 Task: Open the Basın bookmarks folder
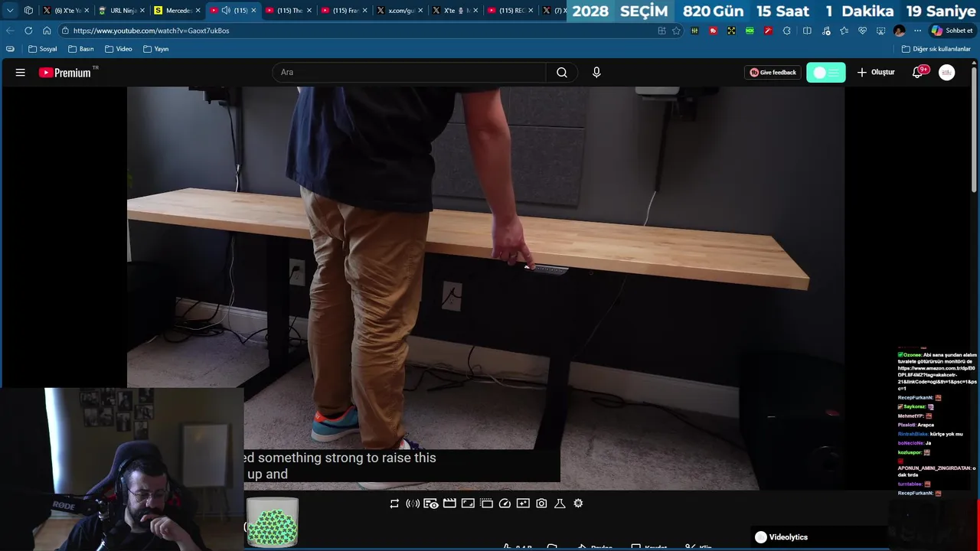[x=81, y=49]
